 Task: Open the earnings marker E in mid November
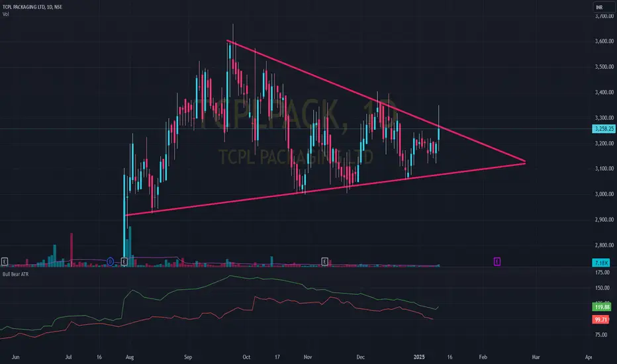pyautogui.click(x=324, y=261)
